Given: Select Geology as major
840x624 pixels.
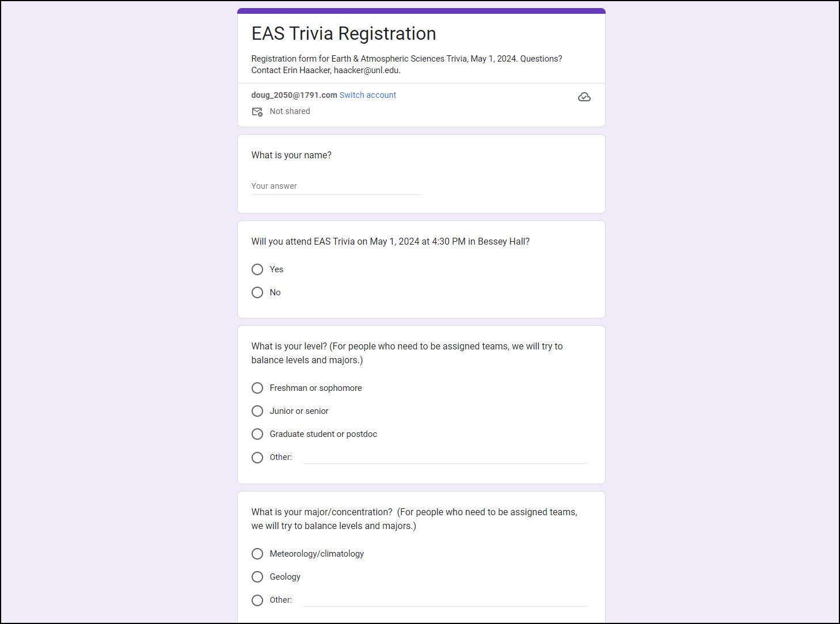Looking at the screenshot, I should pos(257,577).
